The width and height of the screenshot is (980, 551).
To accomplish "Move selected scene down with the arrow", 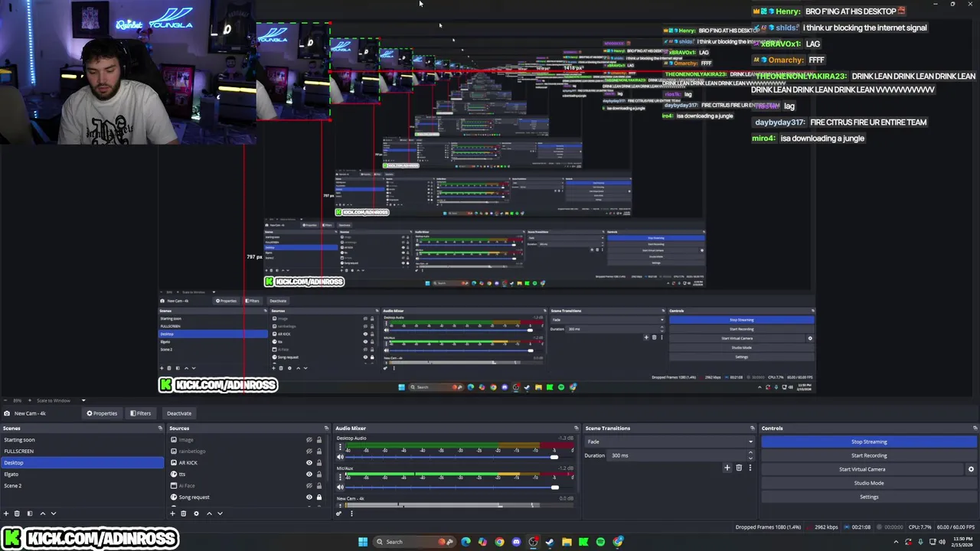I will point(53,514).
